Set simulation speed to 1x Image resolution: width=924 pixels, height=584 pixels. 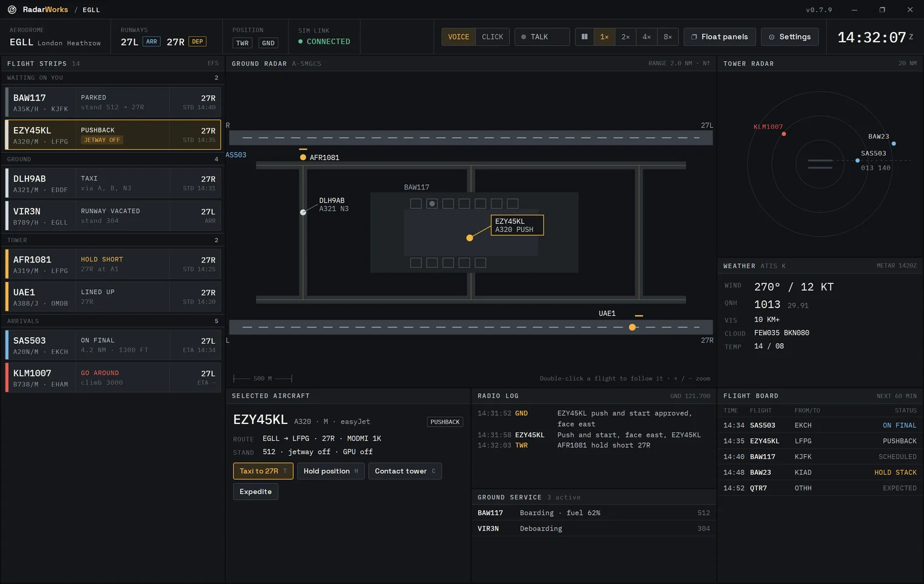pyautogui.click(x=604, y=37)
